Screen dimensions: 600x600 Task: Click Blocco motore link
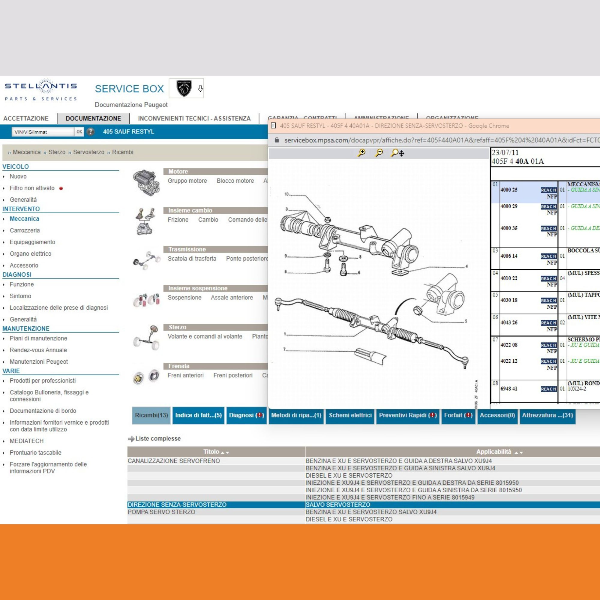click(x=235, y=181)
